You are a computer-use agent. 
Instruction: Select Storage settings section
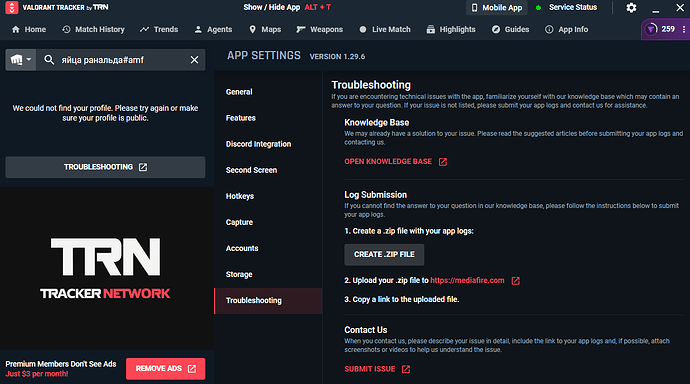[268, 274]
